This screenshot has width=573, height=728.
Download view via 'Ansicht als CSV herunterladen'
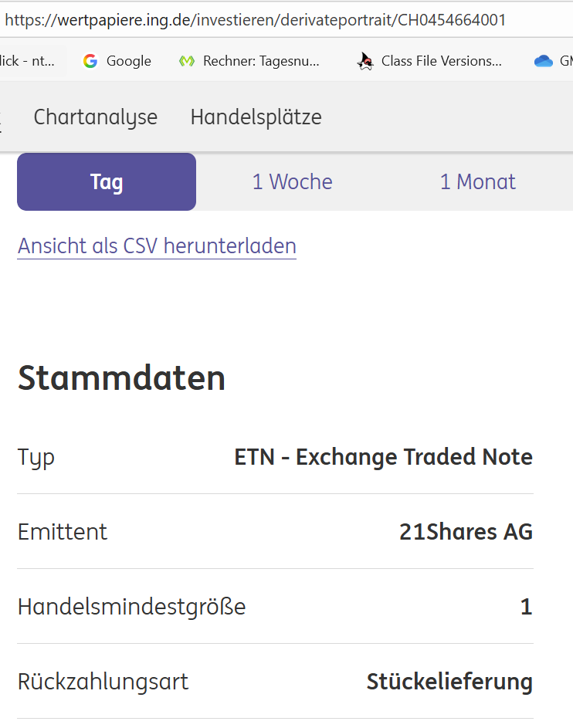157,246
